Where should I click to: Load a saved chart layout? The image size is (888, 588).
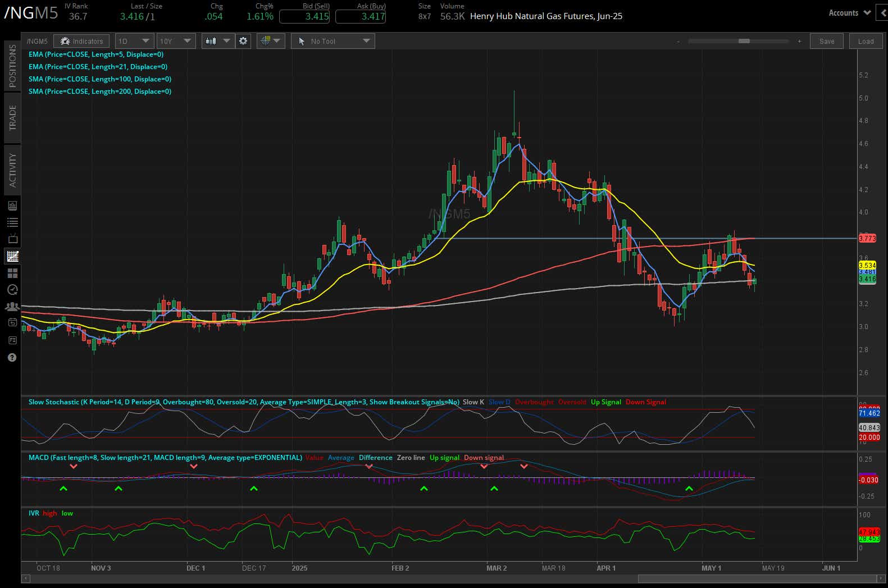[x=866, y=41]
